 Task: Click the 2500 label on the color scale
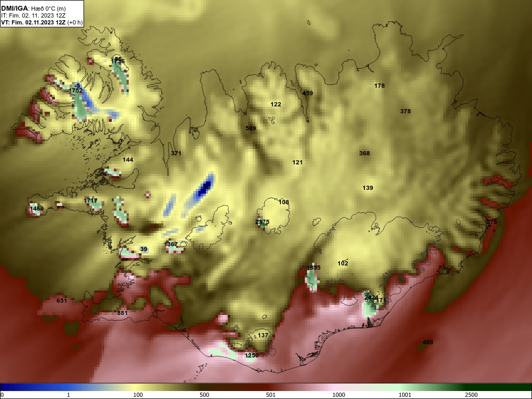click(471, 395)
